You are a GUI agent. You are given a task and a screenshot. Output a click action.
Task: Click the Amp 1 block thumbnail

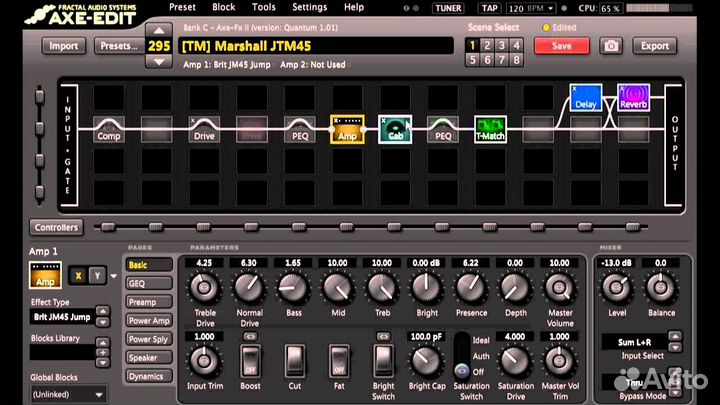45,275
